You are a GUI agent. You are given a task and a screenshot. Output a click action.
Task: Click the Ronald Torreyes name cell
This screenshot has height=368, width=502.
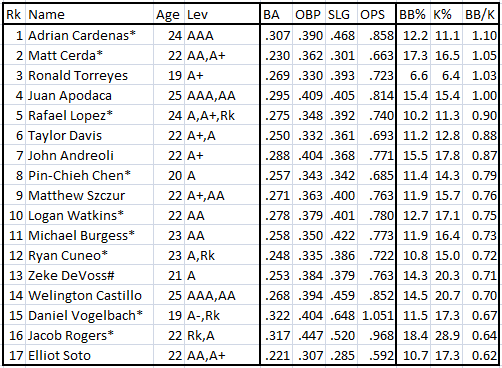click(x=89, y=75)
